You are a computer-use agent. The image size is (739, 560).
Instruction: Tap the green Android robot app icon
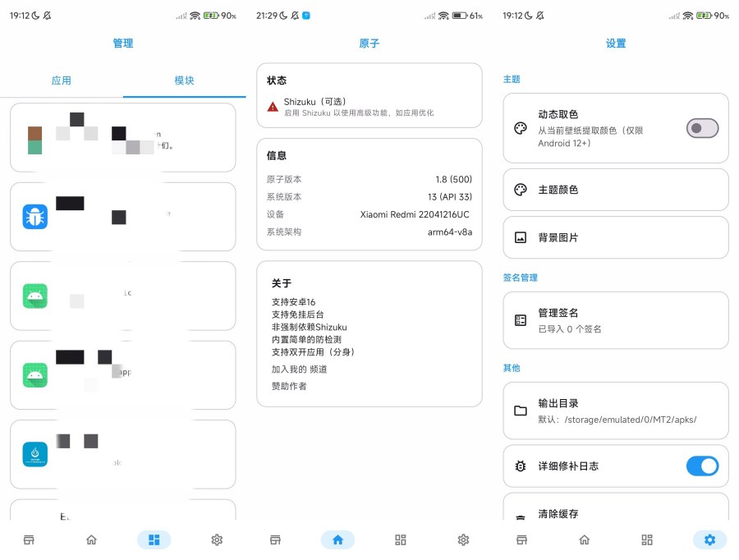point(34,296)
